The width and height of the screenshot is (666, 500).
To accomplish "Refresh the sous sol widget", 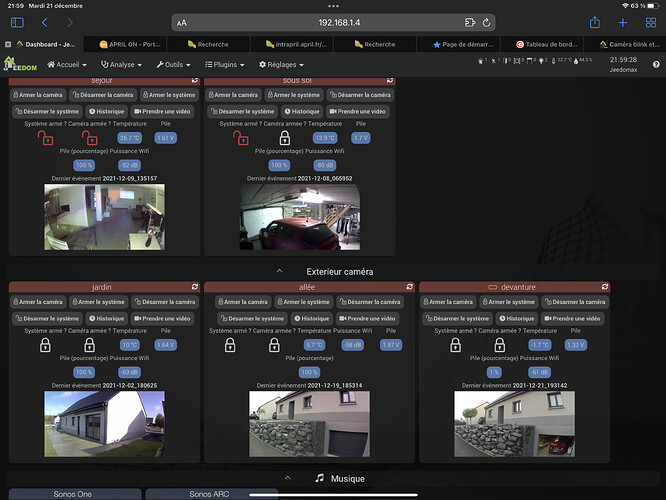I will coord(390,80).
